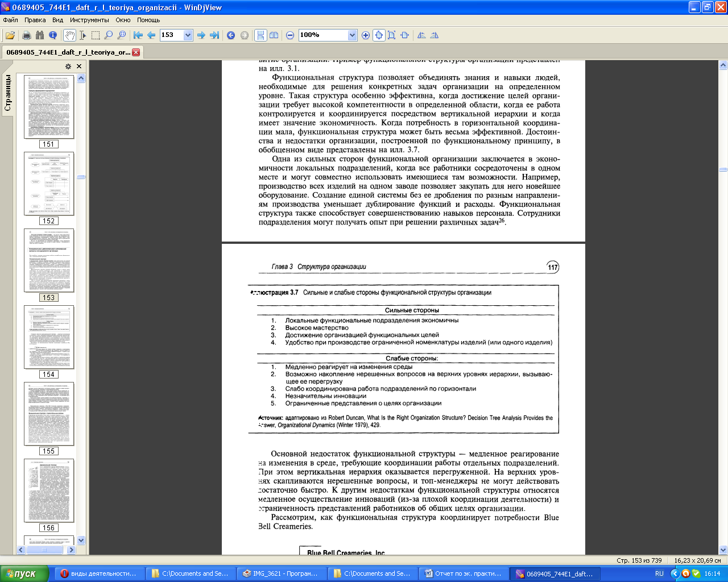Viewport: 728px width, 582px height.
Task: Rotate the page clockwise
Action: tap(435, 35)
